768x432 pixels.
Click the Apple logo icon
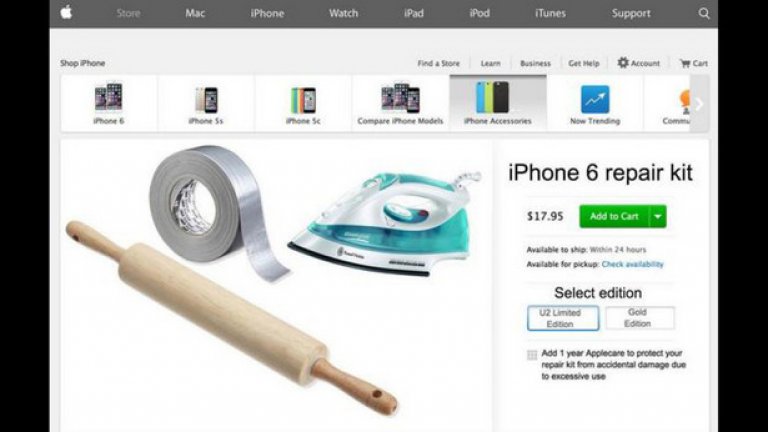point(66,12)
